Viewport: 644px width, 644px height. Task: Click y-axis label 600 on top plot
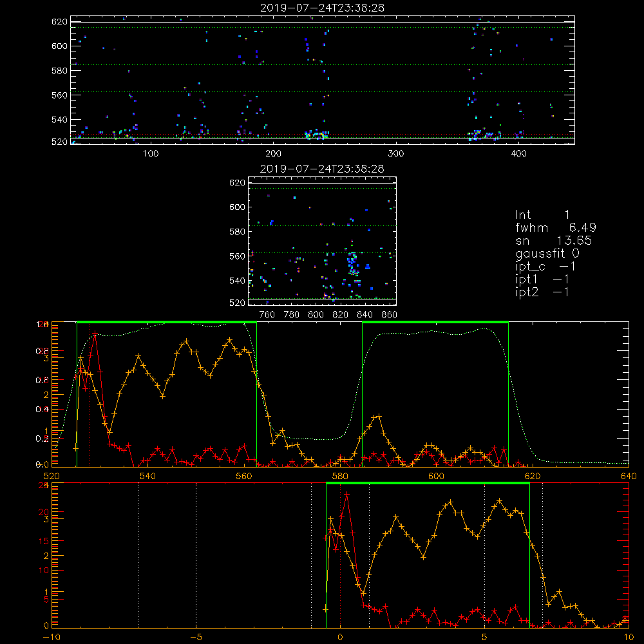pos(59,46)
